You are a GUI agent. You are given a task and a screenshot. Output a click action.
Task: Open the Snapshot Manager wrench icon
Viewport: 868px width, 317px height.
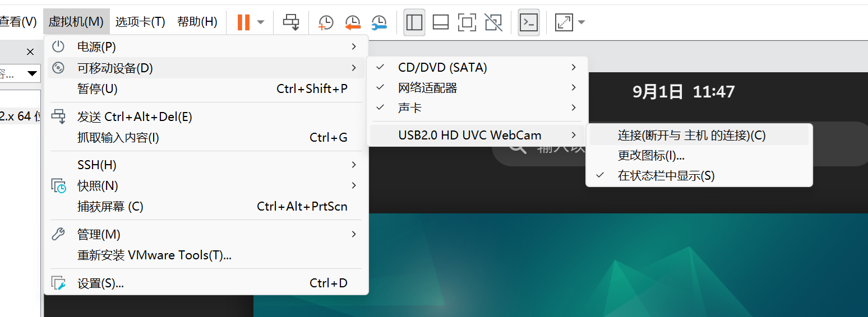(x=379, y=22)
